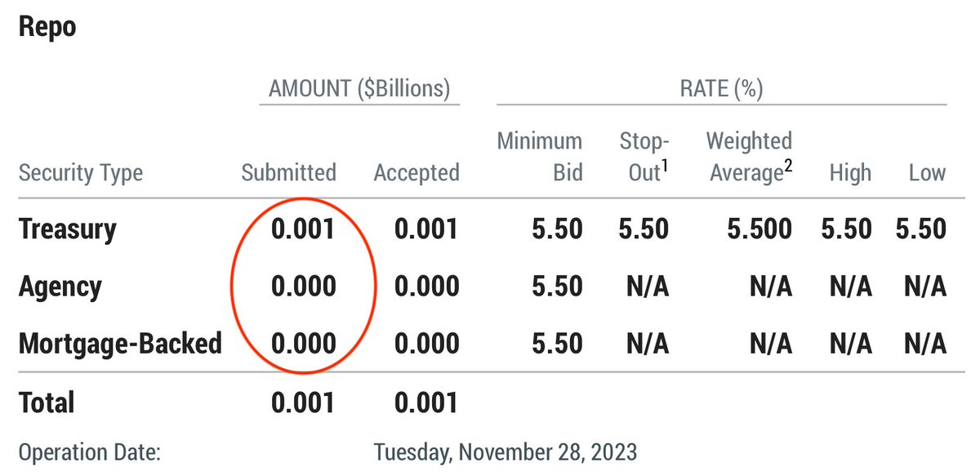Screen dimensions: 980x476
Task: Select the RATE (%) column group header
Action: point(721,88)
